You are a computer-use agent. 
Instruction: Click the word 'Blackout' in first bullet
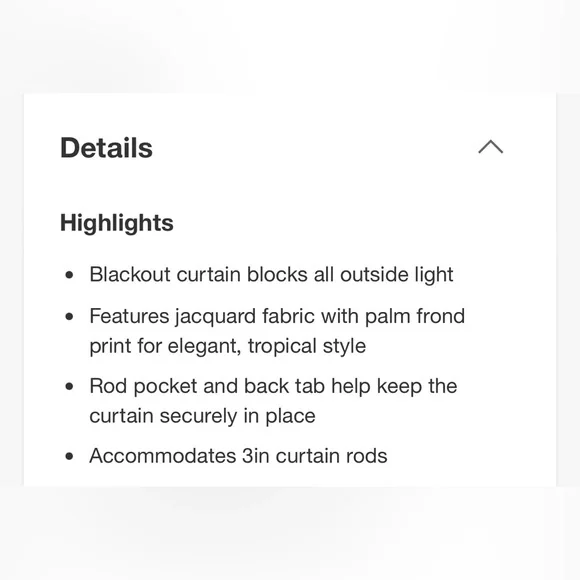130,274
